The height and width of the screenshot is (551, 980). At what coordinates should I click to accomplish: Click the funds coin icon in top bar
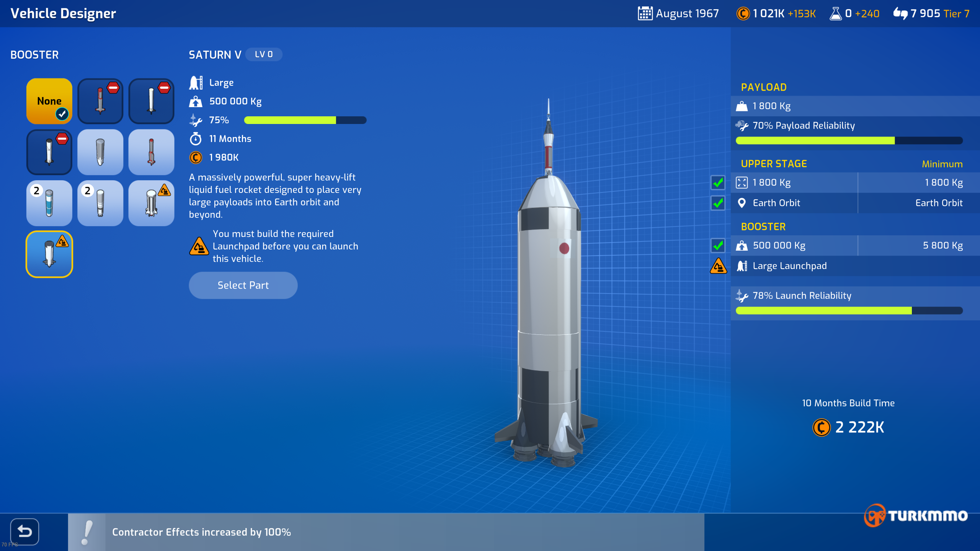point(743,13)
